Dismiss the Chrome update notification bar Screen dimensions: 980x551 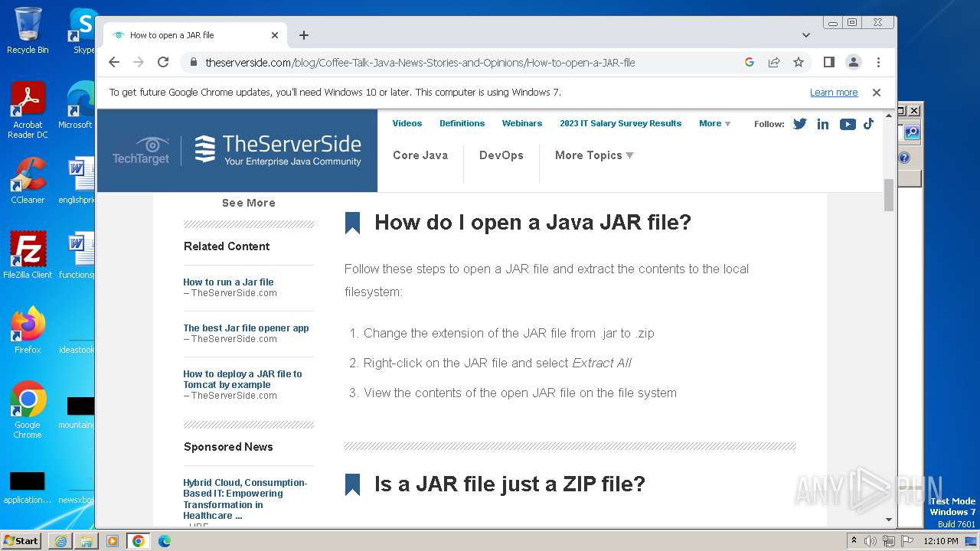[x=877, y=93]
